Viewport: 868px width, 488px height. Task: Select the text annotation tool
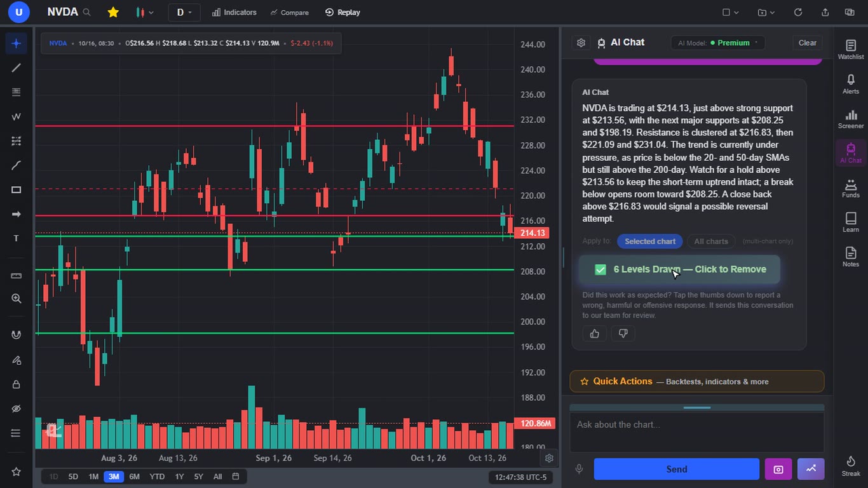pos(17,238)
